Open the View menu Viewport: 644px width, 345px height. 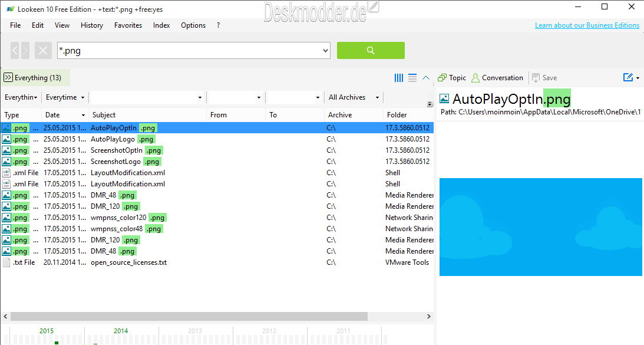click(x=62, y=25)
